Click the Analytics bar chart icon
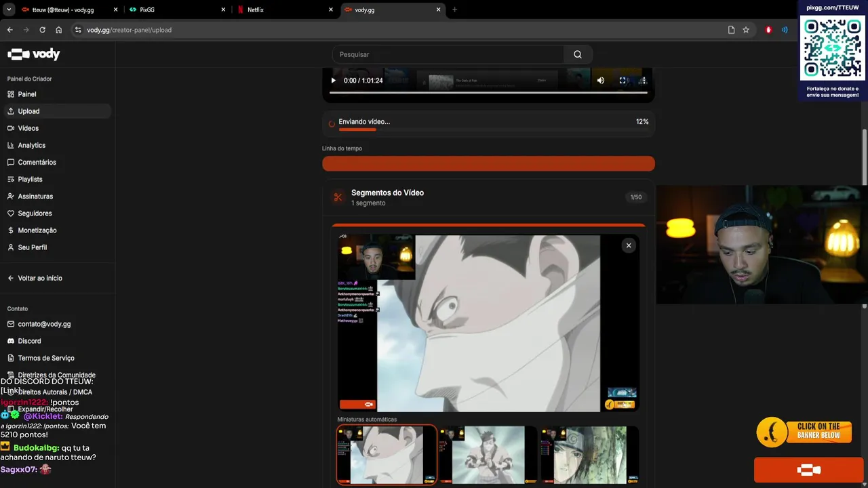Screen dimensions: 868x488 coord(11,145)
